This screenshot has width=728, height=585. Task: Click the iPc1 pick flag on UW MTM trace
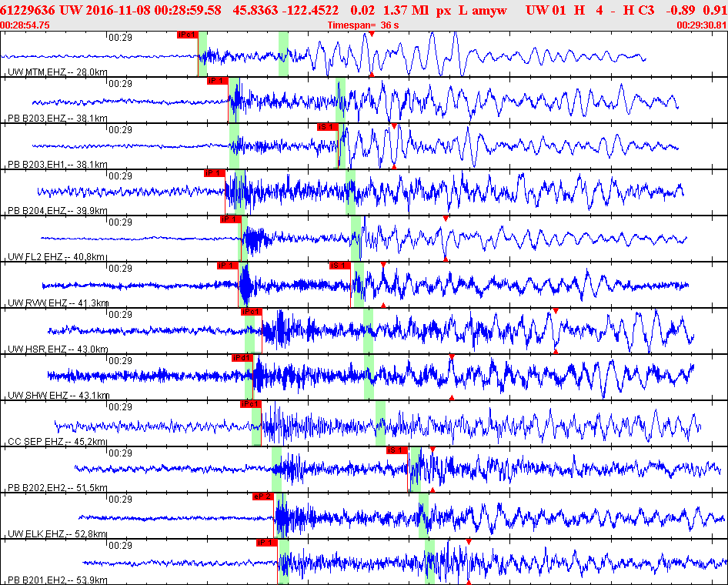pos(188,35)
